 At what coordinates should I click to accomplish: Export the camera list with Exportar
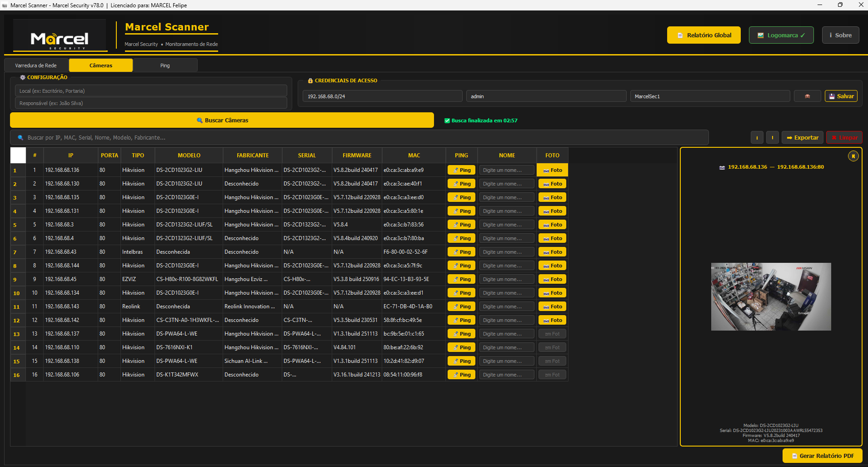(802, 138)
